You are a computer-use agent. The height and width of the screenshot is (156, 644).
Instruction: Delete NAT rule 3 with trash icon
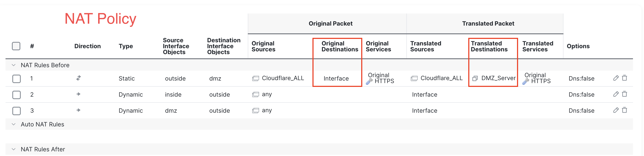tap(624, 110)
